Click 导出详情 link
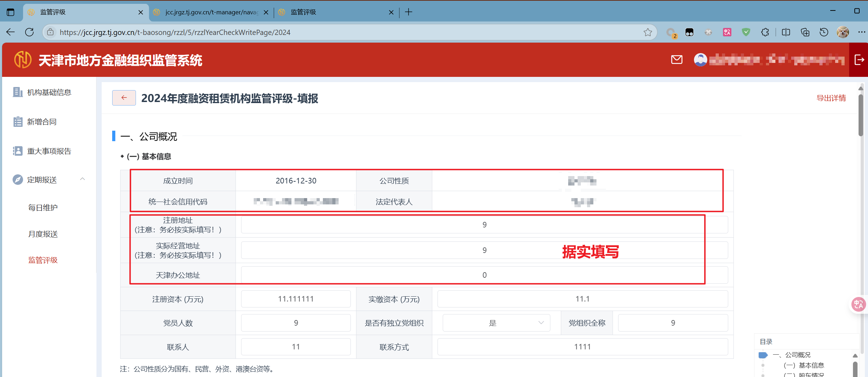The height and width of the screenshot is (377, 868). click(831, 98)
